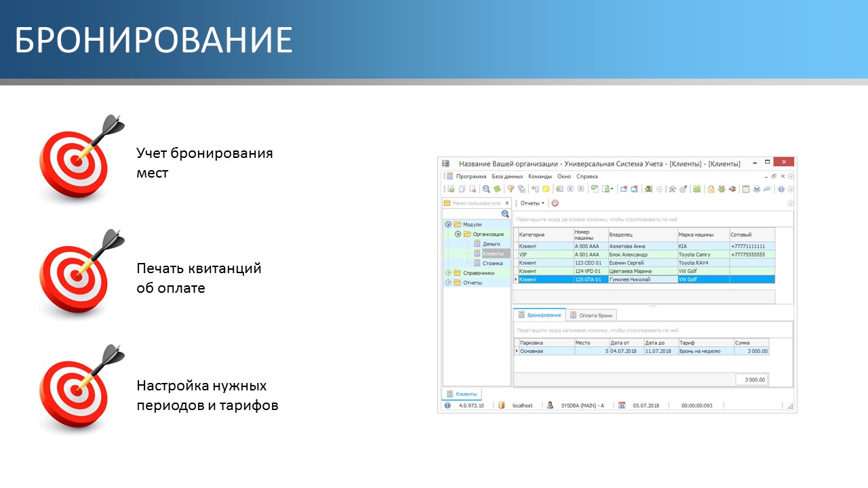Click the magnifier search icon in main toolbar
The image size is (868, 488).
tap(486, 189)
